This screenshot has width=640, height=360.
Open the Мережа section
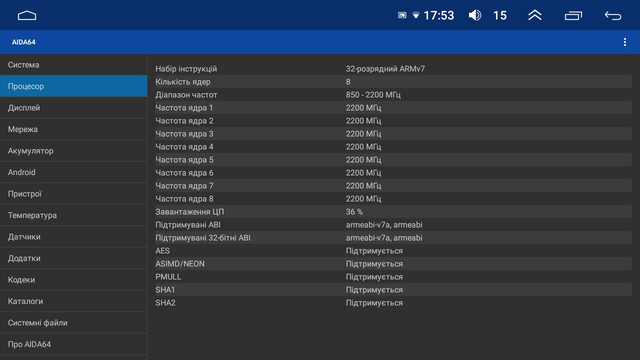73,129
